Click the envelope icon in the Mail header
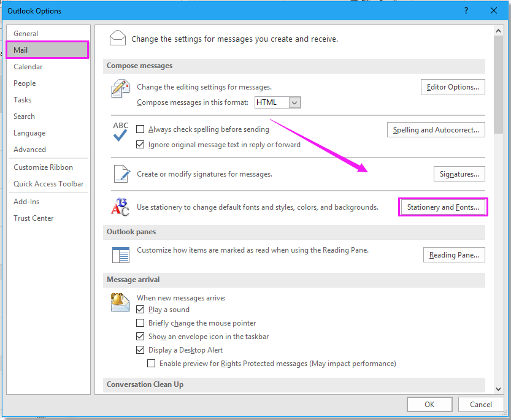Screen dimensions: 511x420 118,38
